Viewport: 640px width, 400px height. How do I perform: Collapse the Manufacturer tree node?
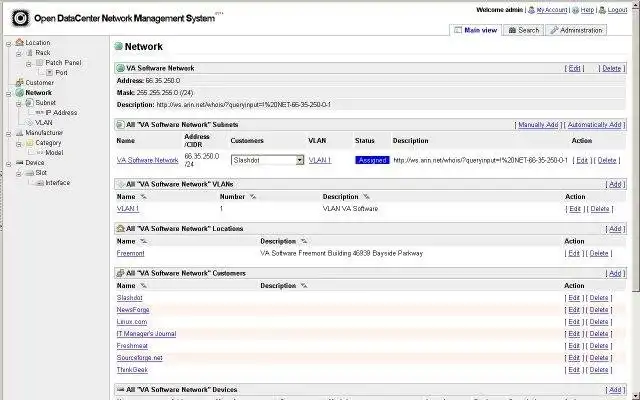point(9,133)
